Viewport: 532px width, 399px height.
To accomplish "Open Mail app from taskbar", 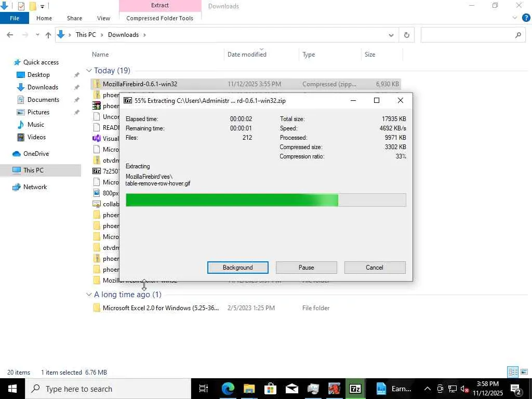I will click(x=292, y=389).
